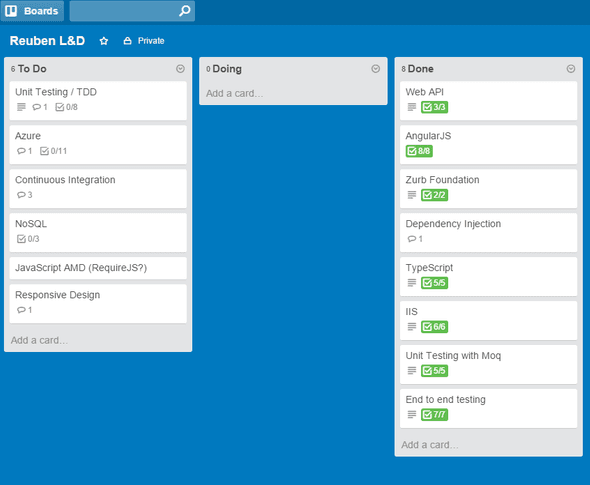Screen dimensions: 590x485
Task: Click the 0/3 checklist badge on NoSQL
Action: click(x=28, y=239)
